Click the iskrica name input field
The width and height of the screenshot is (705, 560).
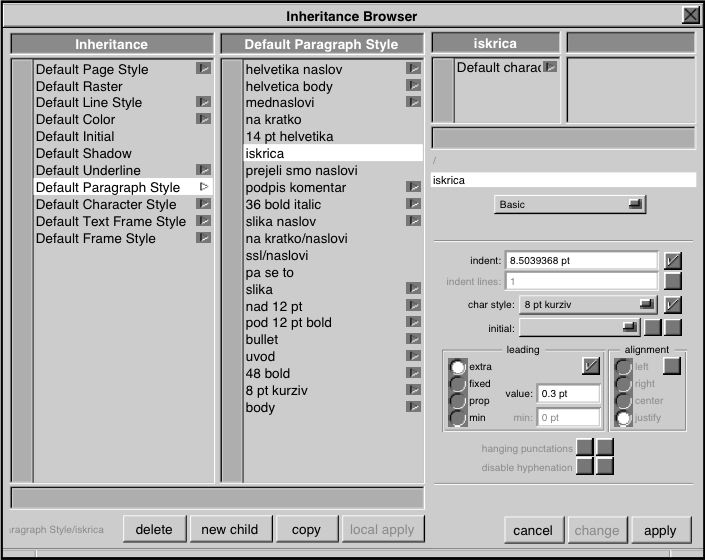tap(563, 180)
